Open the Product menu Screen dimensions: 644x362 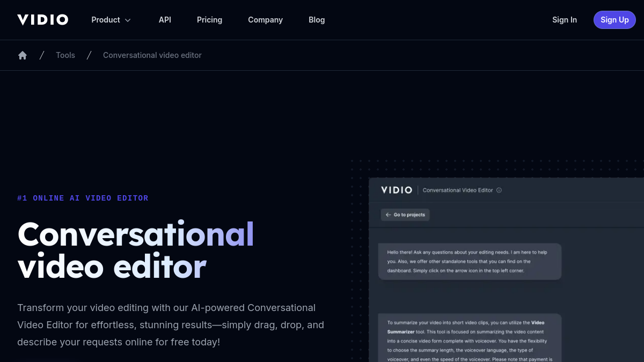pyautogui.click(x=111, y=20)
